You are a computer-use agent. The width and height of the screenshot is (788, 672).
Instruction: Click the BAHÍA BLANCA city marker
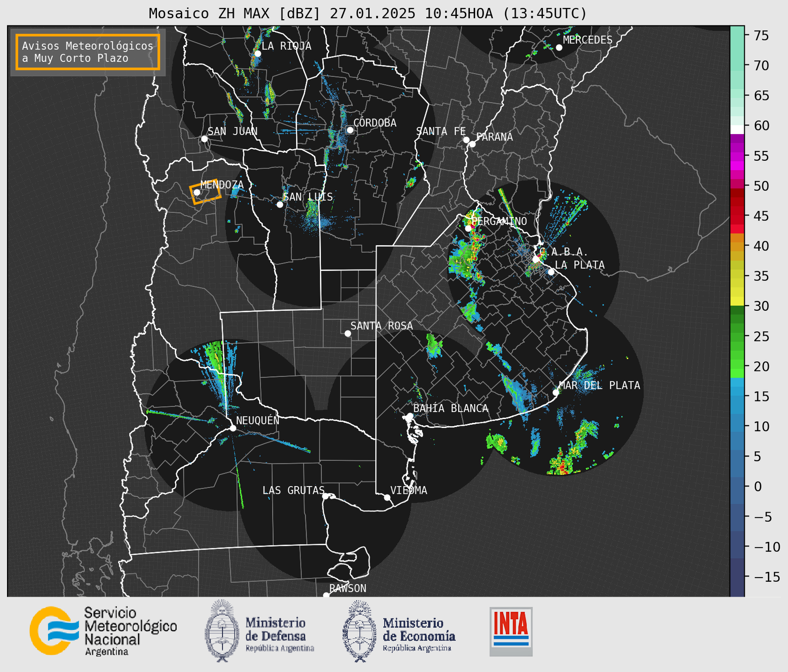click(410, 416)
